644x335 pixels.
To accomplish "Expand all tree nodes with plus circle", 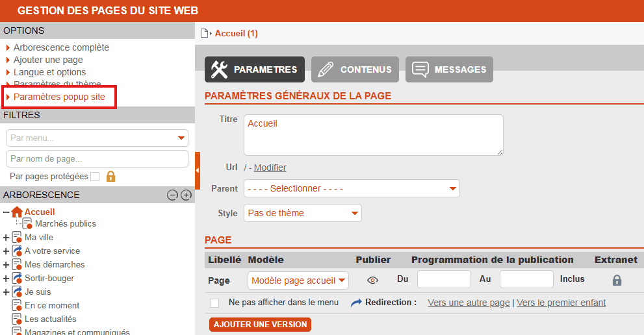I will point(186,195).
